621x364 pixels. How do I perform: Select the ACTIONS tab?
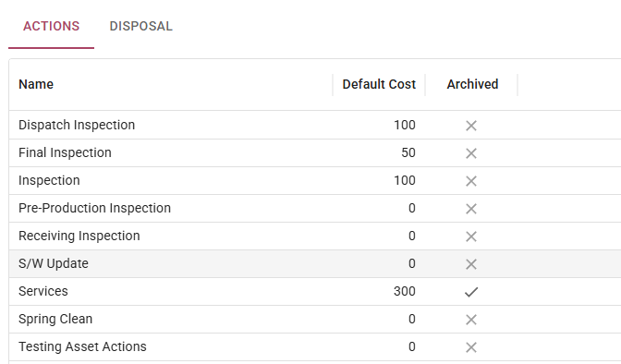coord(51,26)
